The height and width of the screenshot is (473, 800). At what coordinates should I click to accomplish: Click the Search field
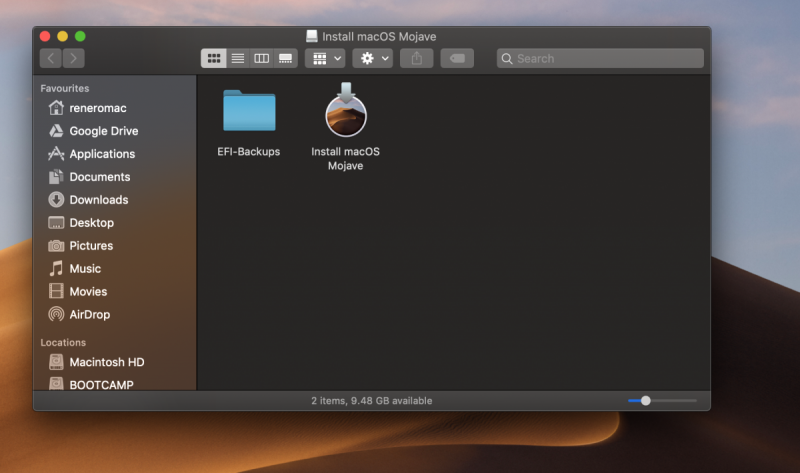click(601, 58)
